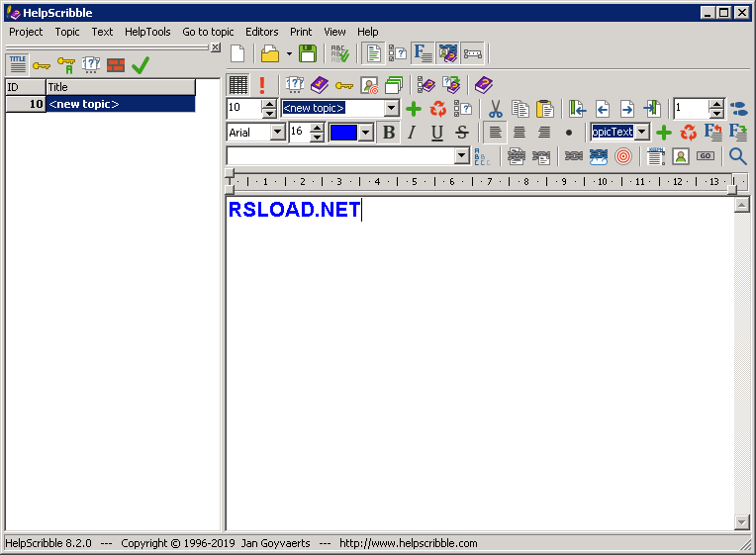Click the magnifying glass search icon
This screenshot has width=756, height=555.
737,156
